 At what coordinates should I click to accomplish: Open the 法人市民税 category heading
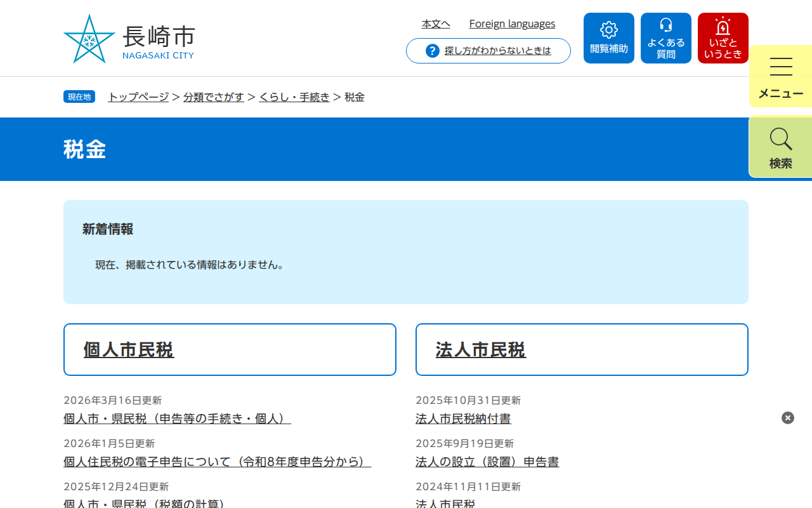tap(481, 350)
